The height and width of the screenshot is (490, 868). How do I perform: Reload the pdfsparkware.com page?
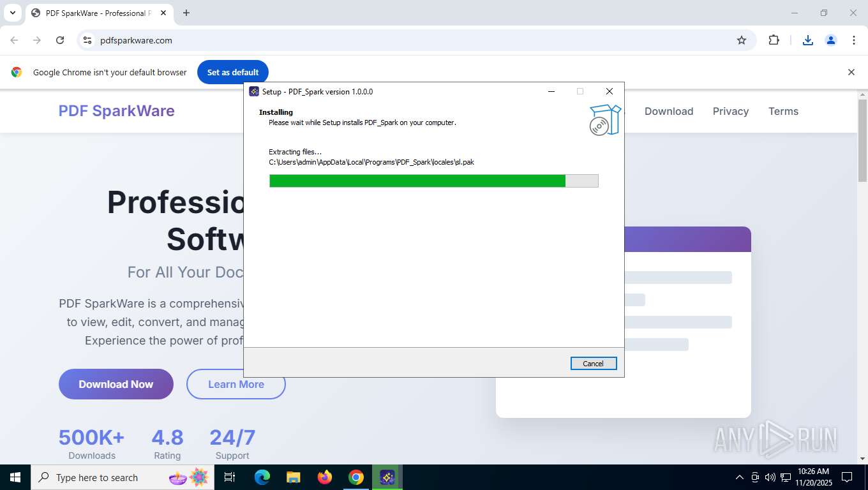click(x=60, y=40)
